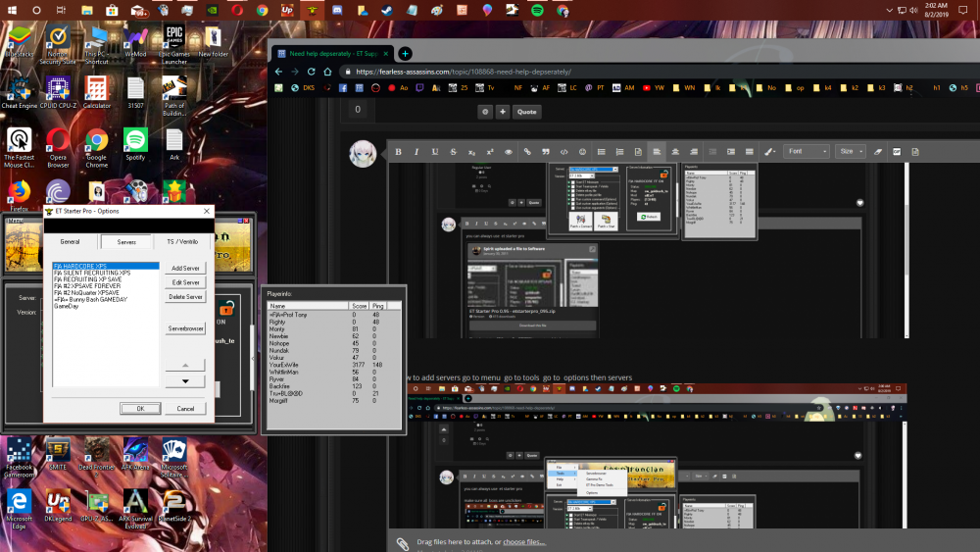Align text left in the editor
The image size is (980, 552).
click(657, 152)
